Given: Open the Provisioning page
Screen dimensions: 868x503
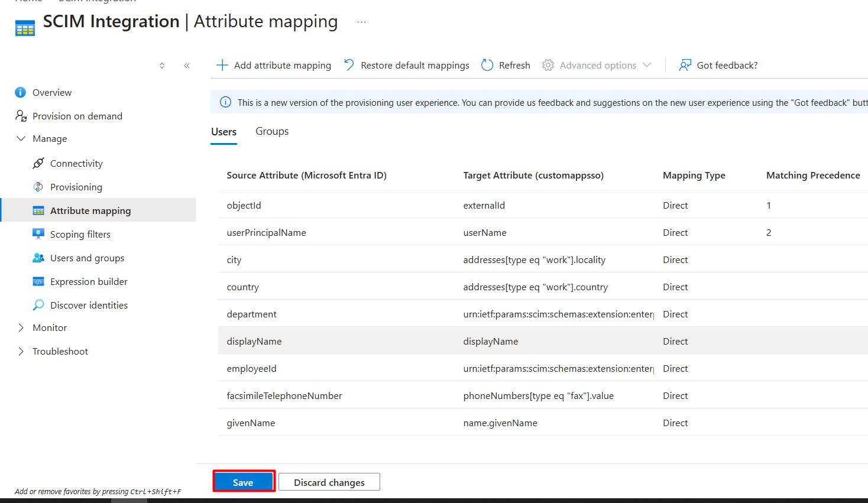Looking at the screenshot, I should tap(76, 187).
